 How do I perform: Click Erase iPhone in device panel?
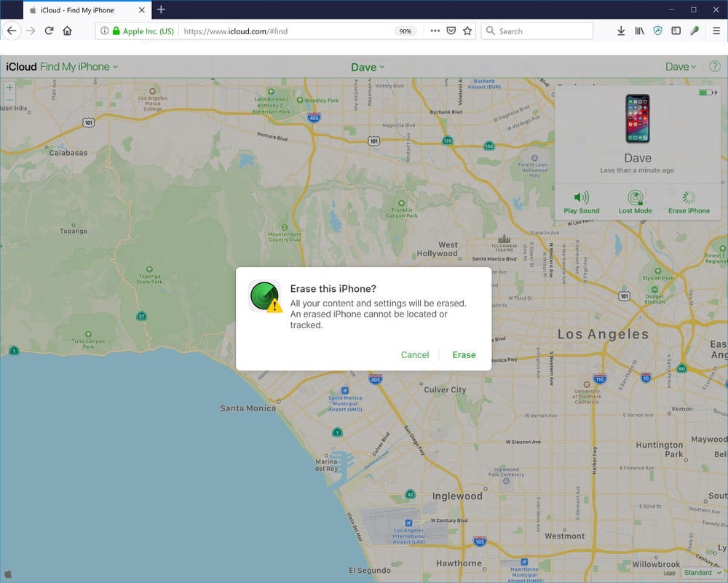click(x=689, y=202)
